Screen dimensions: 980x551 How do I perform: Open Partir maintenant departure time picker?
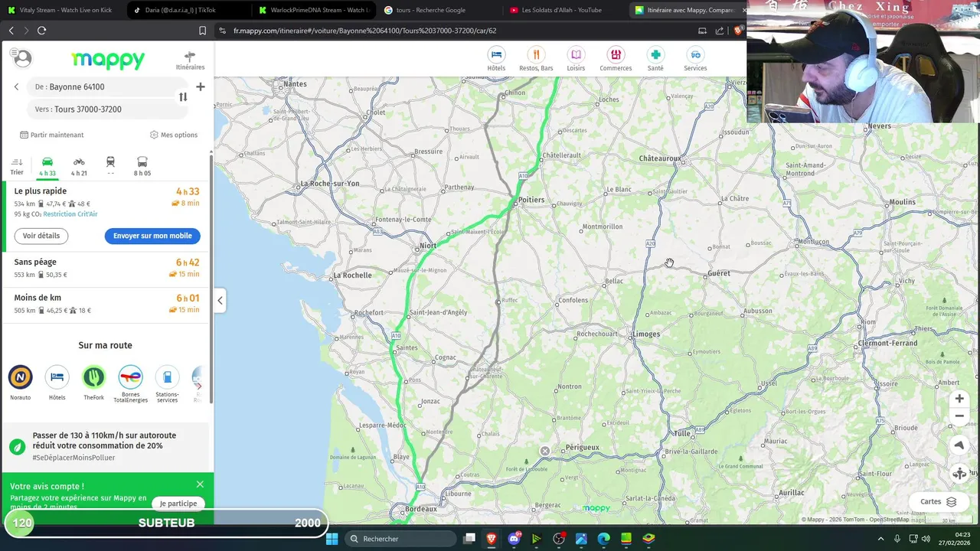(52, 135)
